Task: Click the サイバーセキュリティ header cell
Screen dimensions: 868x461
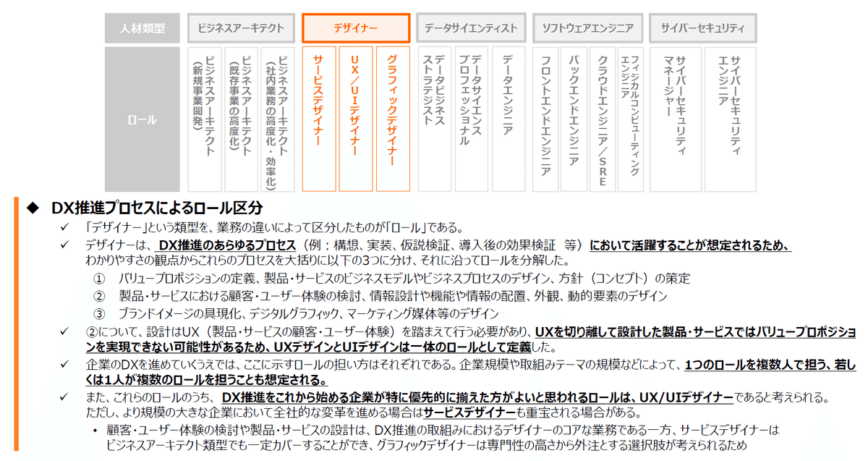Action: [702, 28]
